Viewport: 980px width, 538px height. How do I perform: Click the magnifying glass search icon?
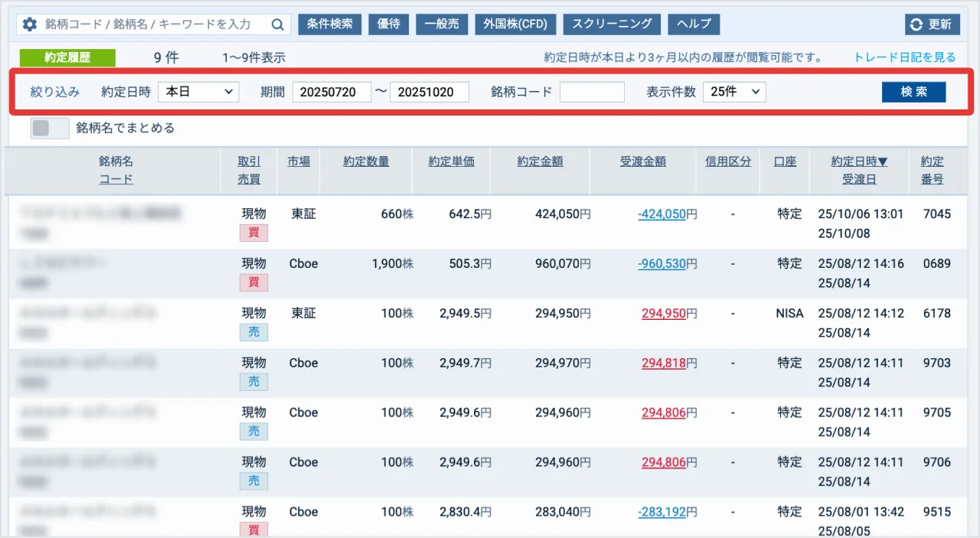tap(277, 24)
